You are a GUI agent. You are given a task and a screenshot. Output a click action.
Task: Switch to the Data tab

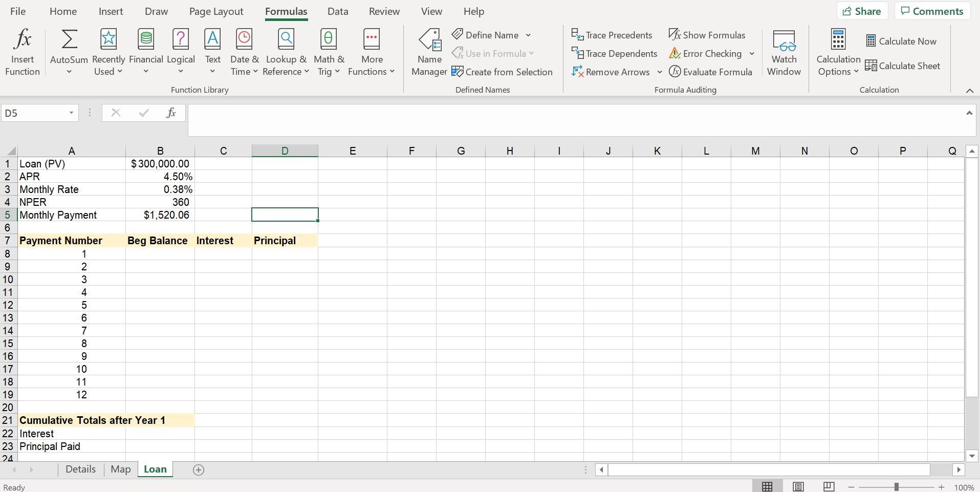[338, 11]
